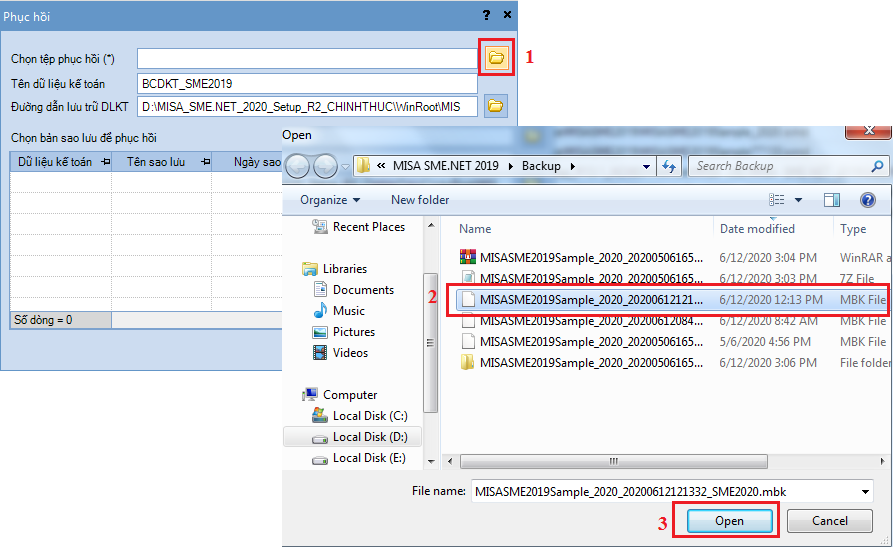Click the WinRAR archive icon
Viewport: 893px width, 547px height.
[468, 257]
